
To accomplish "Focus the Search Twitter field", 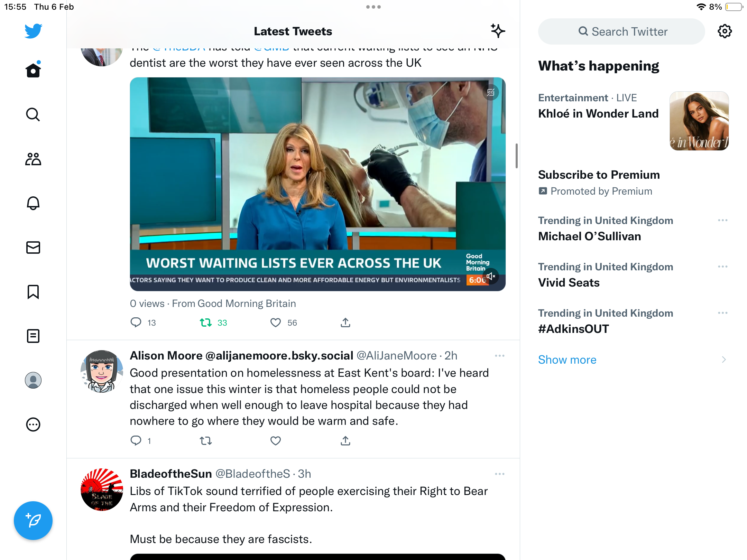I will (x=621, y=31).
